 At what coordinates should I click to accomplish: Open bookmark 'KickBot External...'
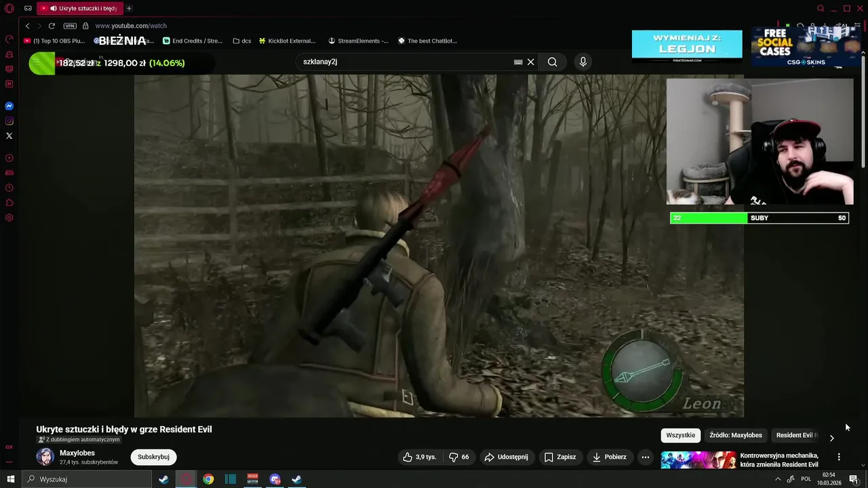[x=287, y=41]
